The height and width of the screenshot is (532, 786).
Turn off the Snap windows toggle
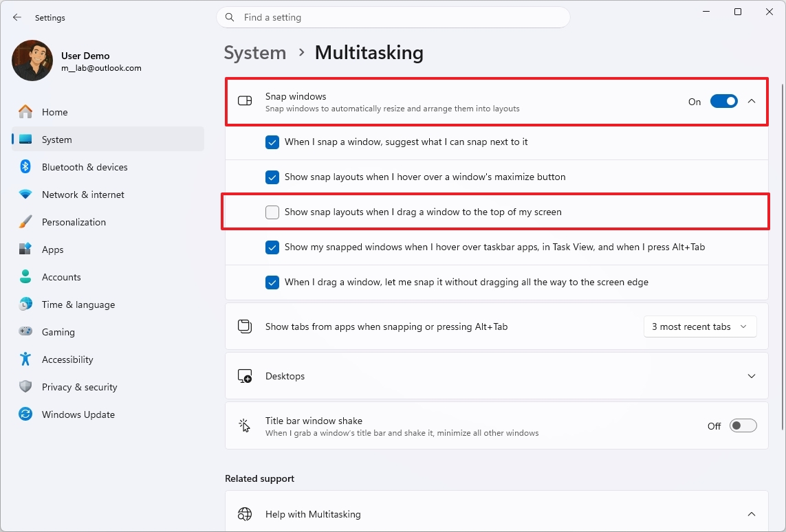coord(723,100)
